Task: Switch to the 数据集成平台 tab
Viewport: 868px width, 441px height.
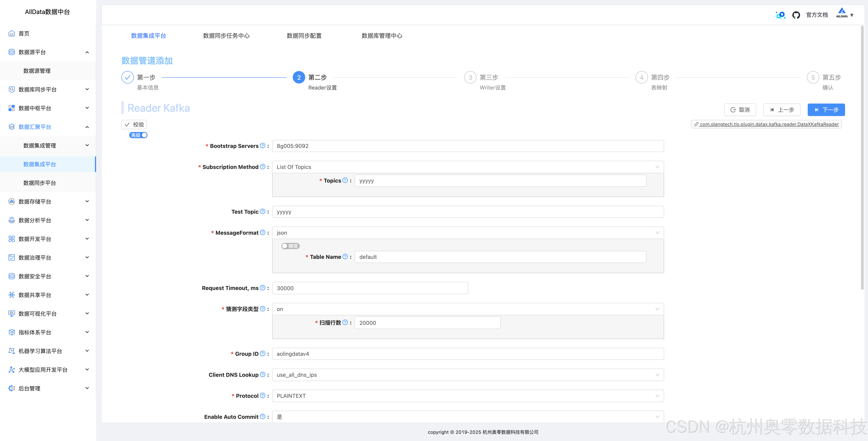Action: [x=148, y=36]
